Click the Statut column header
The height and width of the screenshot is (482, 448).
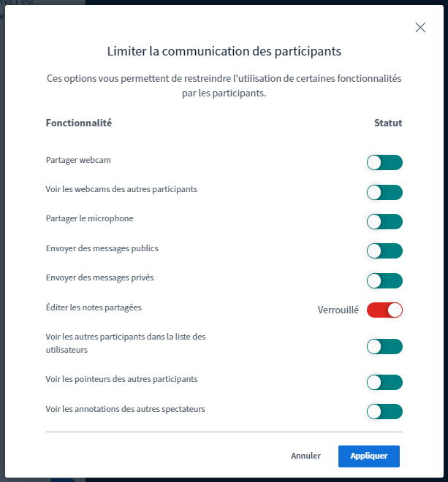coord(388,123)
